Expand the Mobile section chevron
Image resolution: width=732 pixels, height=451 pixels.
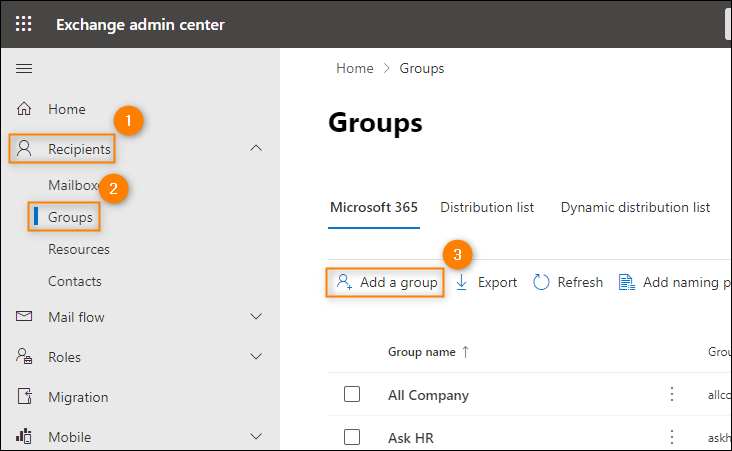pyautogui.click(x=256, y=437)
